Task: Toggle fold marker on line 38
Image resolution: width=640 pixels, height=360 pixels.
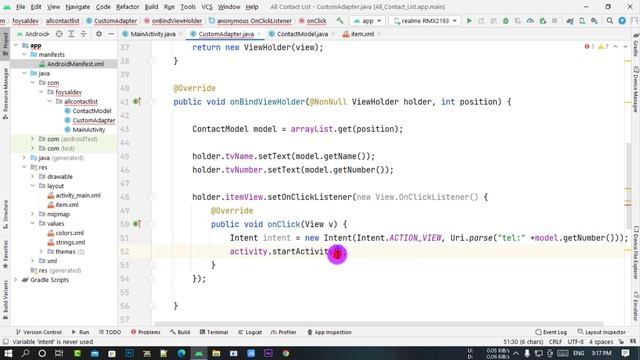Action: coord(151,61)
